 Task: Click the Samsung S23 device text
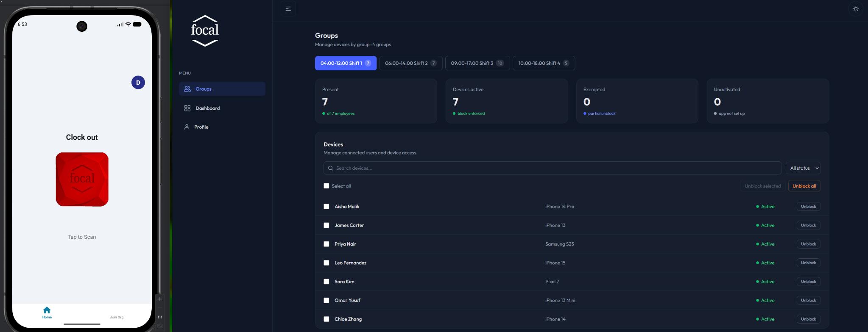[x=559, y=244]
